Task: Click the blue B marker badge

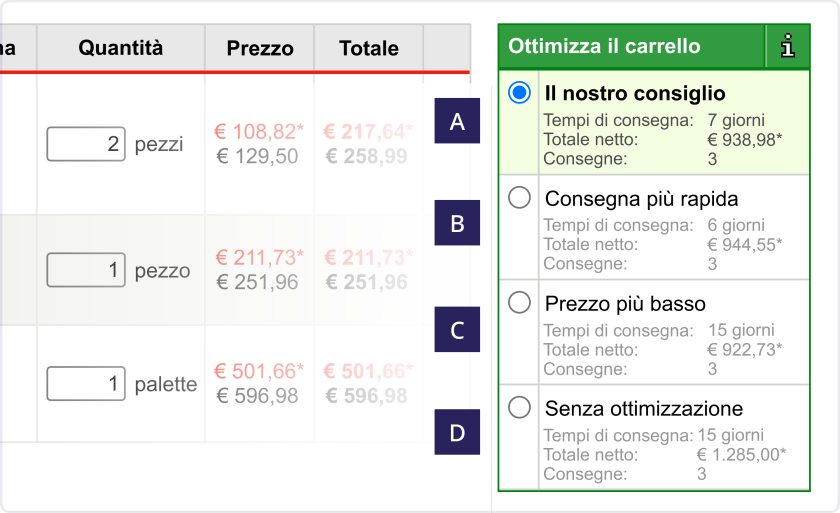Action: [x=457, y=223]
